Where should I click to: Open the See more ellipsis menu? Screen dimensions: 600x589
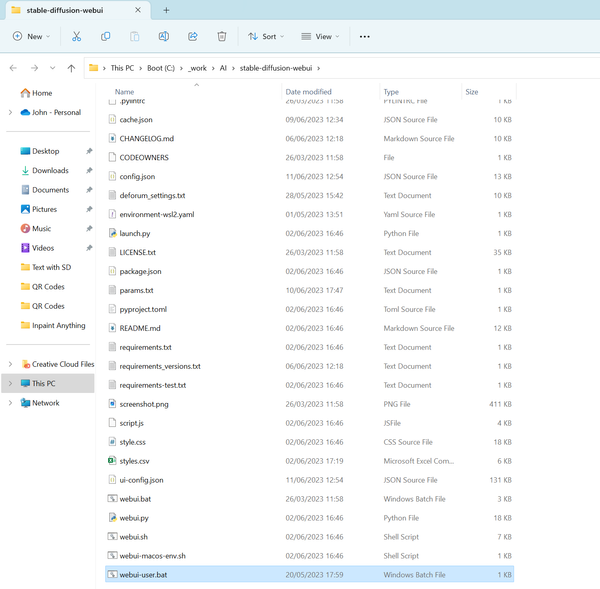(x=364, y=36)
